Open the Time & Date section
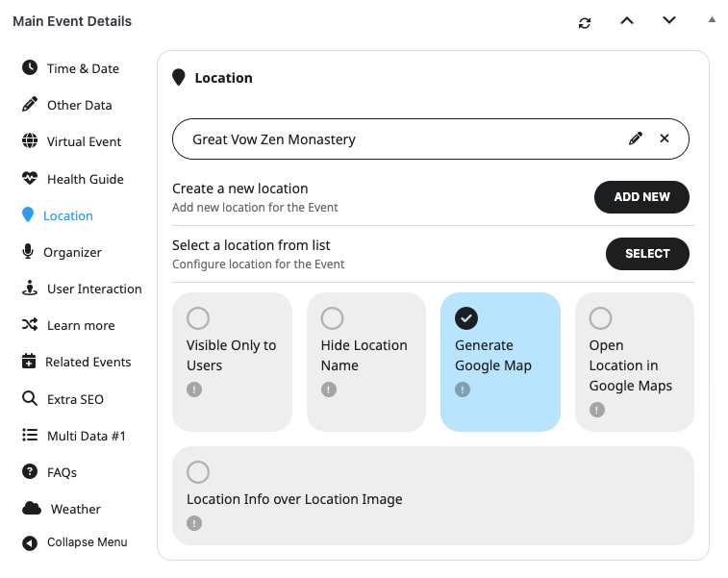Screen dimensions: 728x578 (83, 68)
